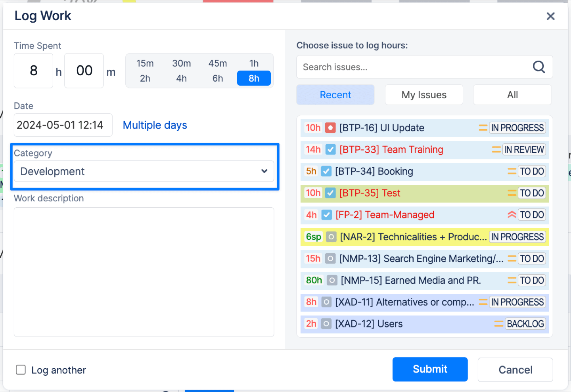Choose the 30m quick time option
Viewport: 571px width, 392px height.
(x=182, y=63)
